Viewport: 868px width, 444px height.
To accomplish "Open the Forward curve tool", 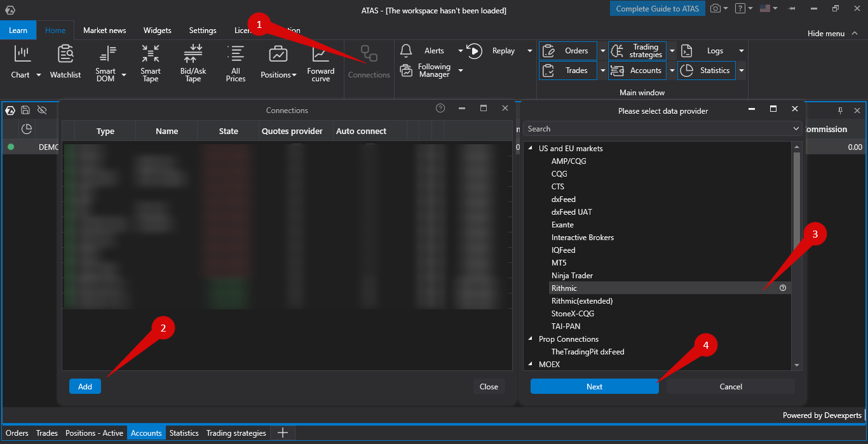I will 321,62.
